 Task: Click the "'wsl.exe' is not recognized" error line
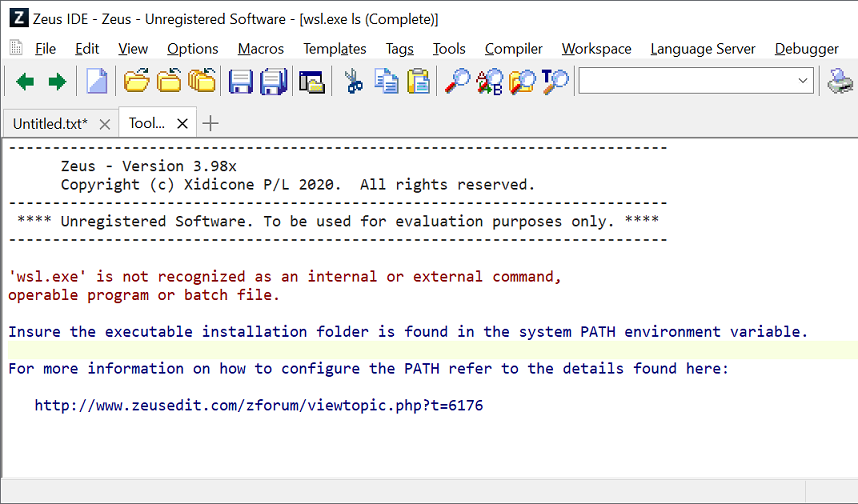pyautogui.click(x=285, y=276)
